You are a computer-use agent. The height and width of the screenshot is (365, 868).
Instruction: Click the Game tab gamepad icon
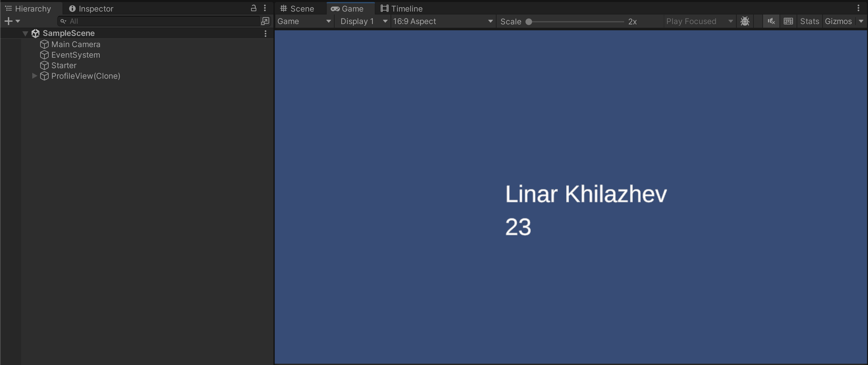[x=335, y=9]
